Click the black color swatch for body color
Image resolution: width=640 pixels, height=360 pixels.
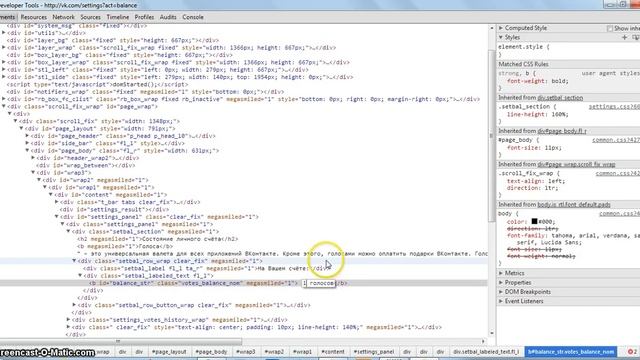(x=534, y=222)
